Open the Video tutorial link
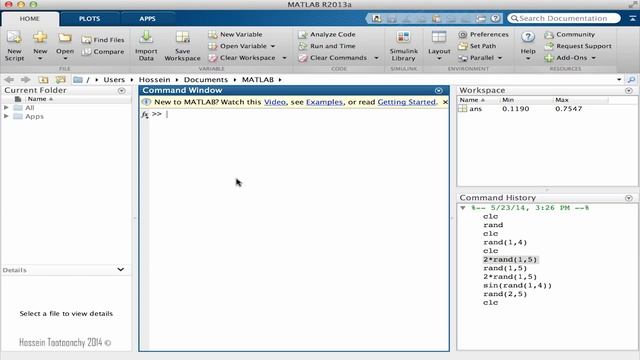Viewport: 640px width, 360px height. 275,102
